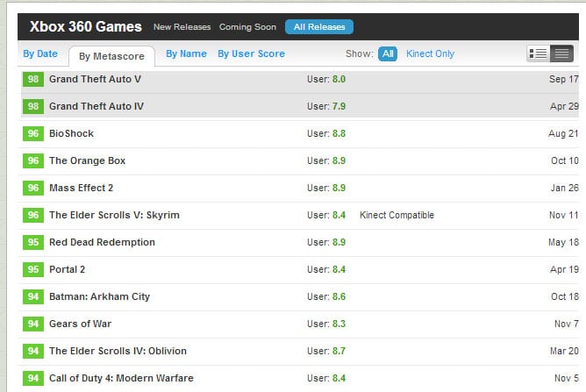Click the 94 metascore badge for Batman: Arkham City
The height and width of the screenshot is (392, 586).
click(x=33, y=296)
